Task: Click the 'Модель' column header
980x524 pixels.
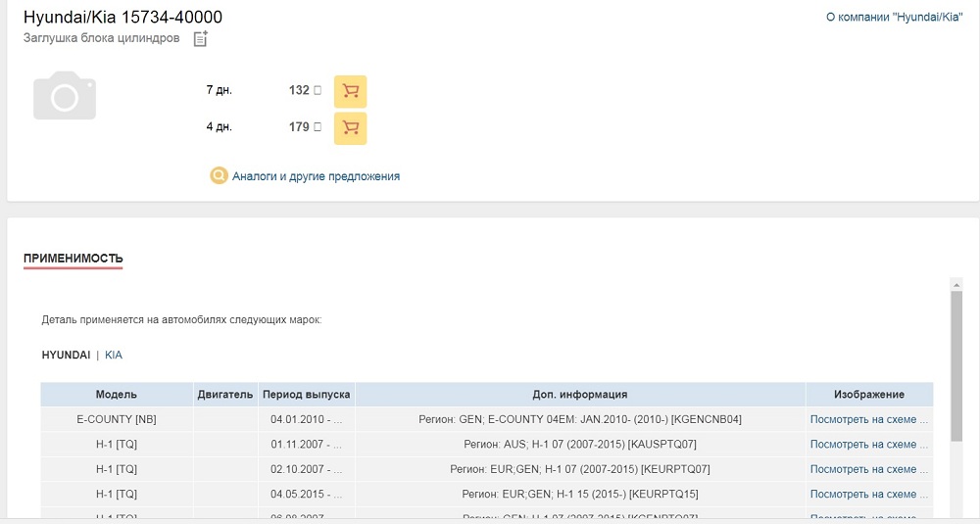Action: coord(117,395)
